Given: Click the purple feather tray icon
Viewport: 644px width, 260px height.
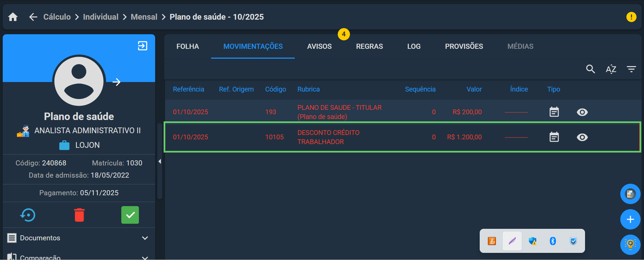Looking at the screenshot, I should pos(512,241).
